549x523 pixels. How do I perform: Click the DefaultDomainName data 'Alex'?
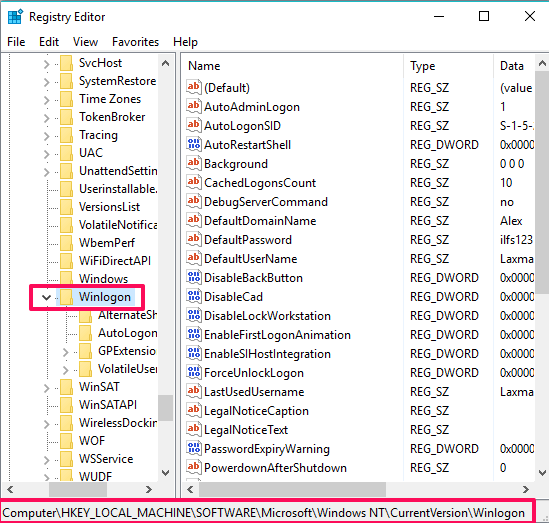tap(511, 221)
